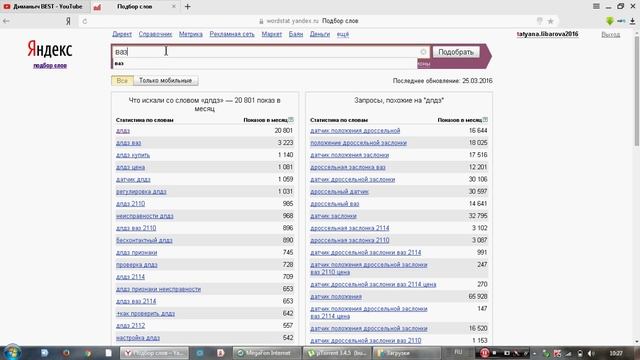Viewport: 640px width, 360px height.
Task: Open the Директ service link
Action: coord(122,34)
